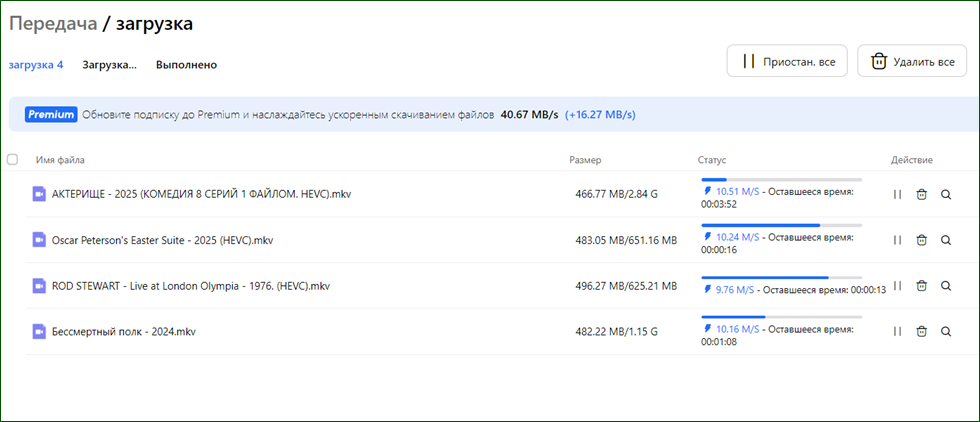980x422 pixels.
Task: Click video file icon of Oscar Peterson's Easter Suite
Action: point(39,239)
